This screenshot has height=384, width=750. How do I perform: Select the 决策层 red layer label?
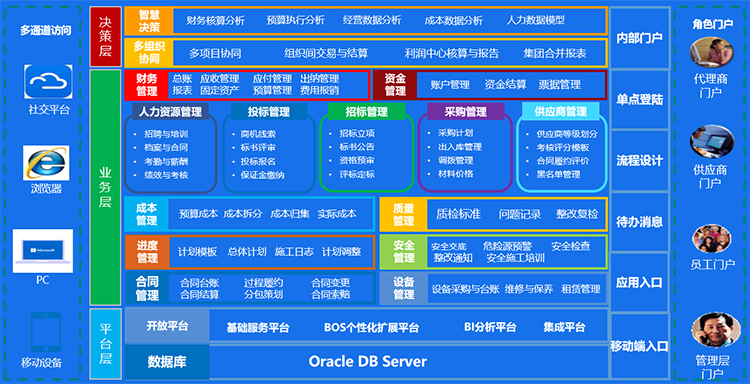[x=105, y=37]
